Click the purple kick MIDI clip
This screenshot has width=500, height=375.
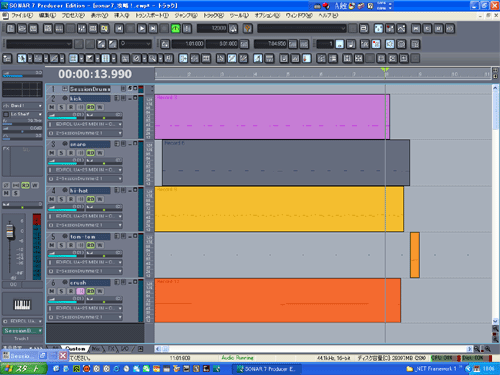point(272,117)
